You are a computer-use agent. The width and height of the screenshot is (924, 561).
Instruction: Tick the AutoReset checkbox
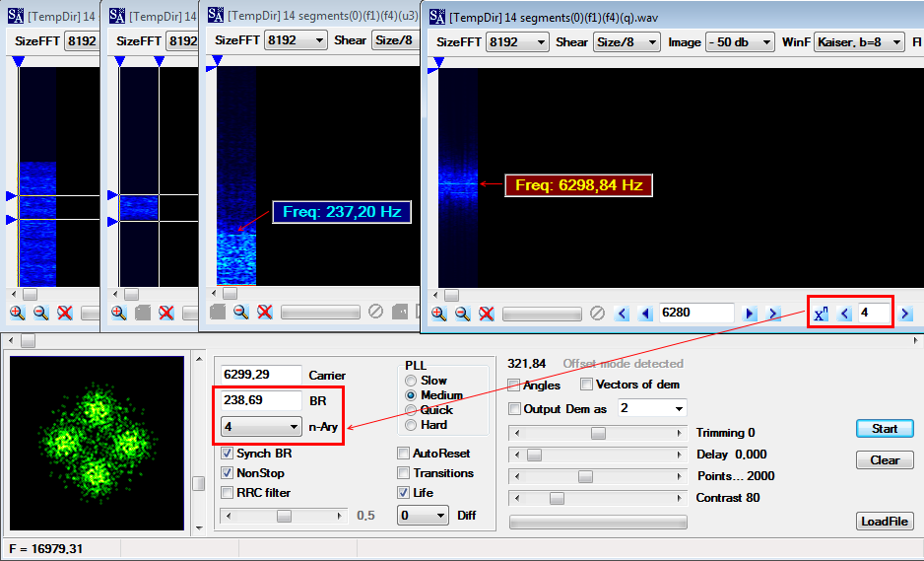pyautogui.click(x=404, y=454)
